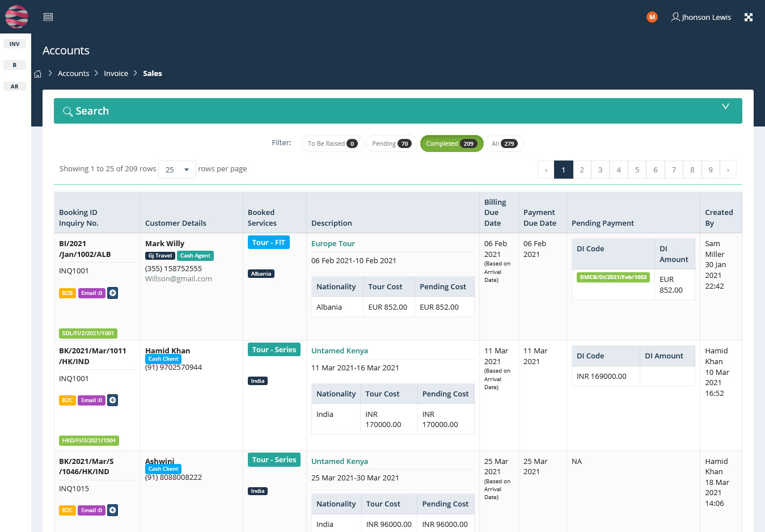Image resolution: width=765 pixels, height=532 pixels.
Task: Click Cash Client tag under Hamid Khan
Action: click(163, 359)
